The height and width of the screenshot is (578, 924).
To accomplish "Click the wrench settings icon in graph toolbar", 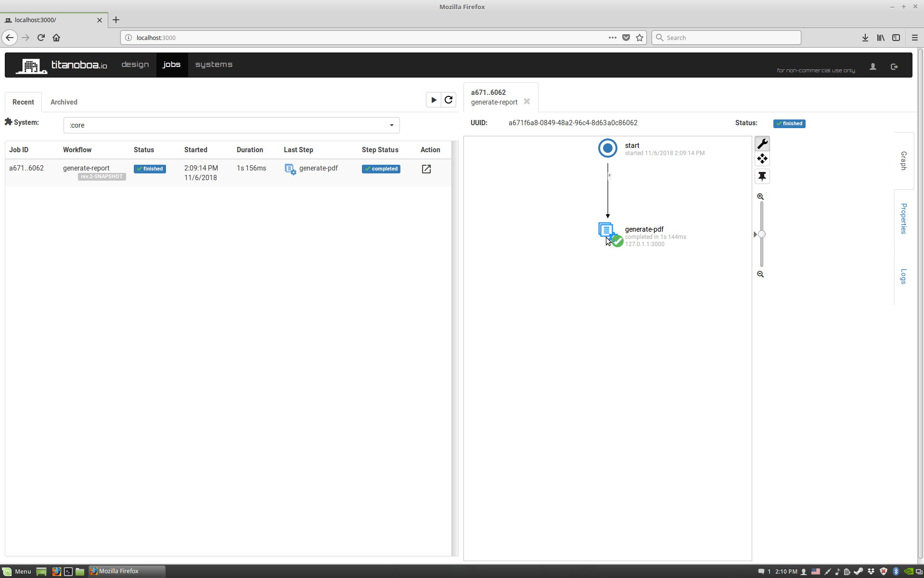I will click(762, 144).
